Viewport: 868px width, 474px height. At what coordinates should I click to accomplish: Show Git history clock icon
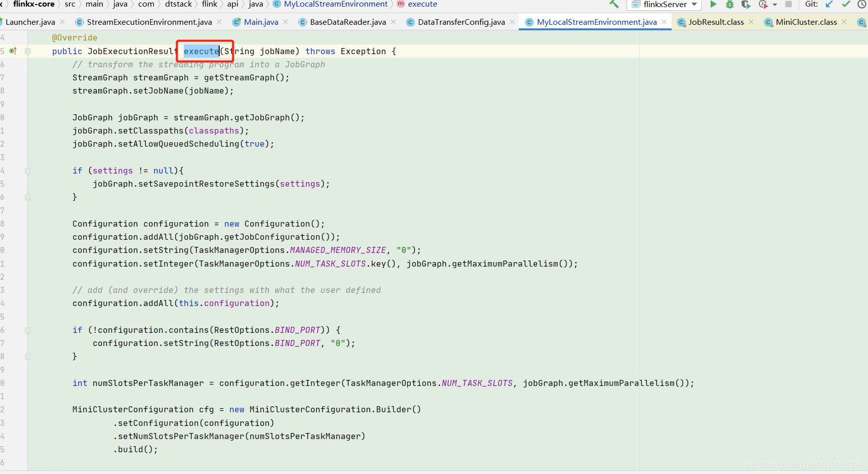861,4
